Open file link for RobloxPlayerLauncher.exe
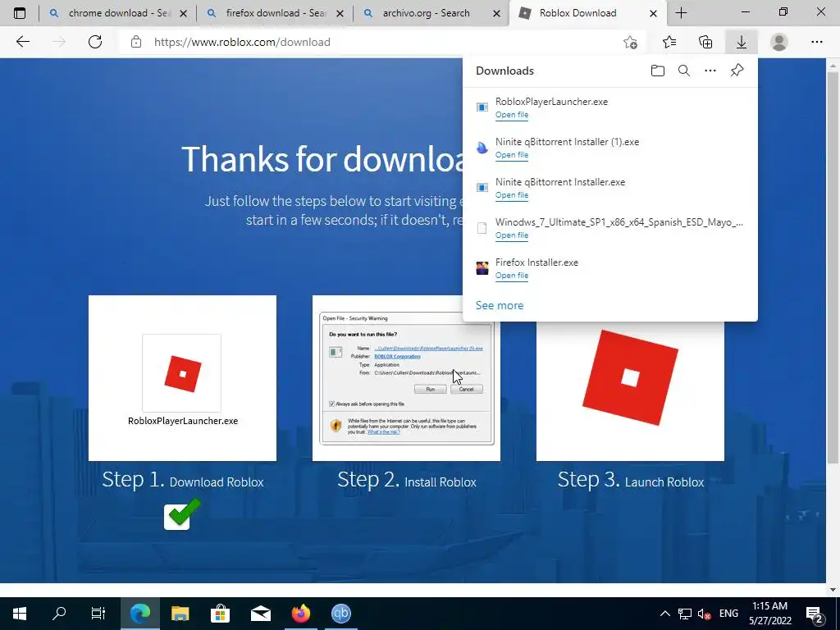Screen dimensions: 840x630 [x=512, y=115]
